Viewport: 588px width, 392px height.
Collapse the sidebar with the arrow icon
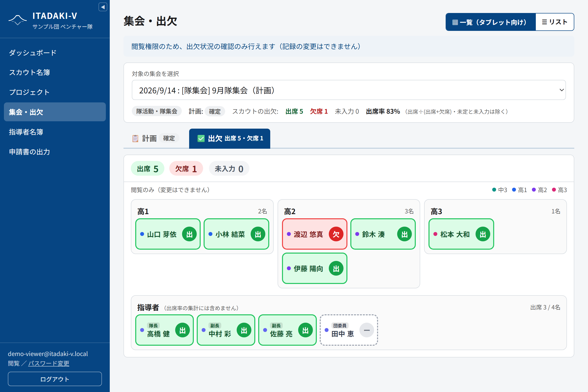pos(103,7)
